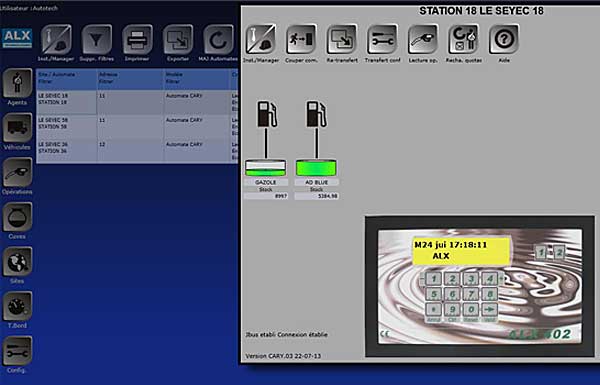Screen dimensions: 600x385
Task: Open the Opérations nozzle section
Action: coord(17,172)
